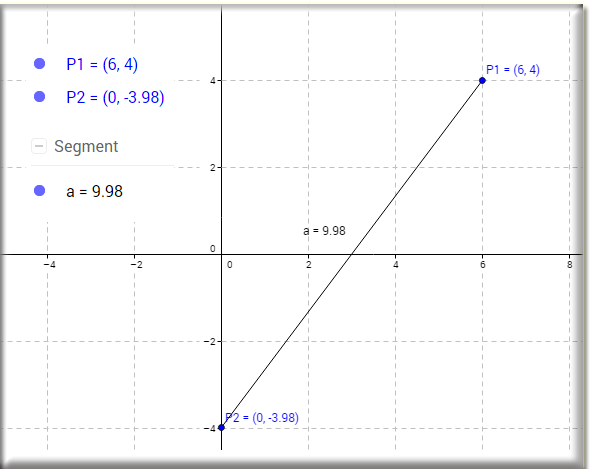The image size is (590, 469).
Task: Select the P2 = (0, -3.98) algebra entry
Action: pyautogui.click(x=115, y=97)
